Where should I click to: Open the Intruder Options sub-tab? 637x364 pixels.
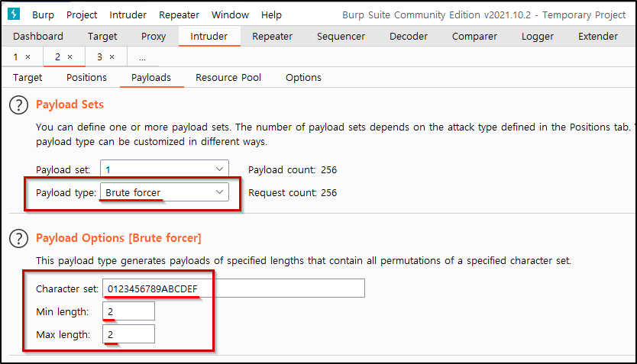(303, 78)
